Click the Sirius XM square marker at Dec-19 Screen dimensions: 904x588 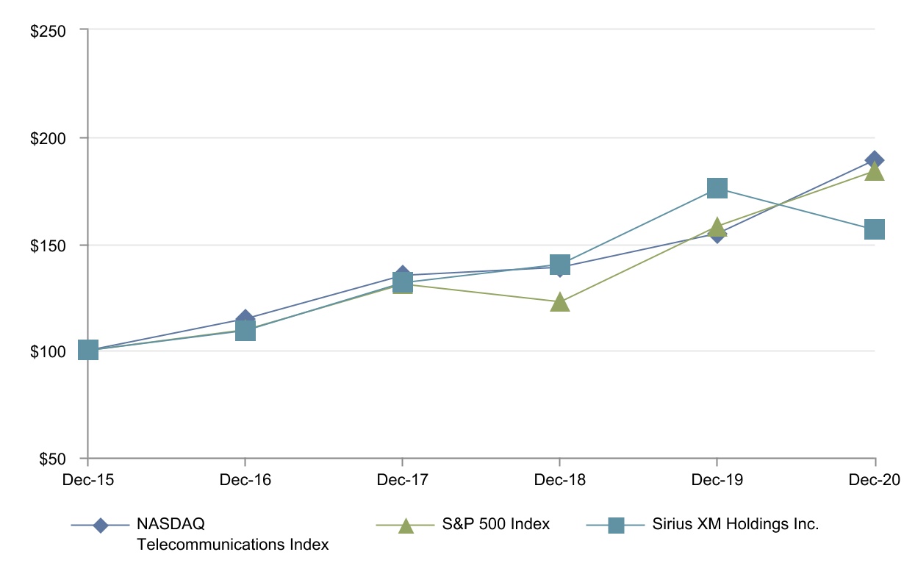[x=717, y=188]
